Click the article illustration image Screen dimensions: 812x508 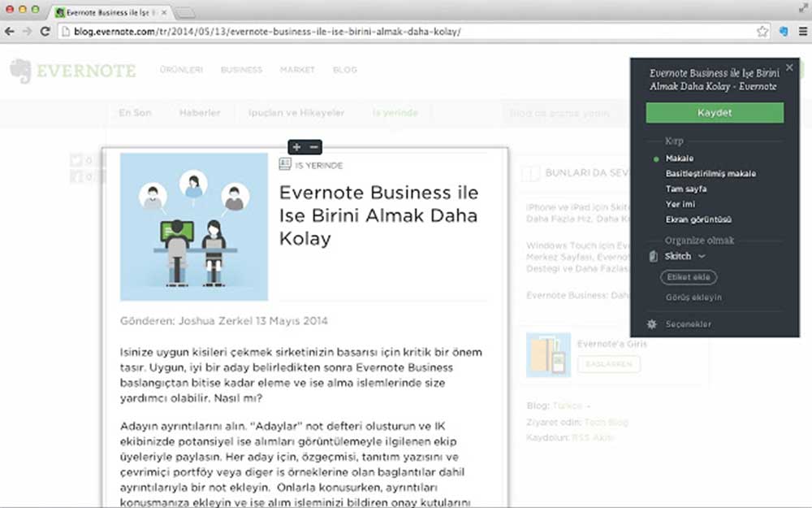(194, 227)
